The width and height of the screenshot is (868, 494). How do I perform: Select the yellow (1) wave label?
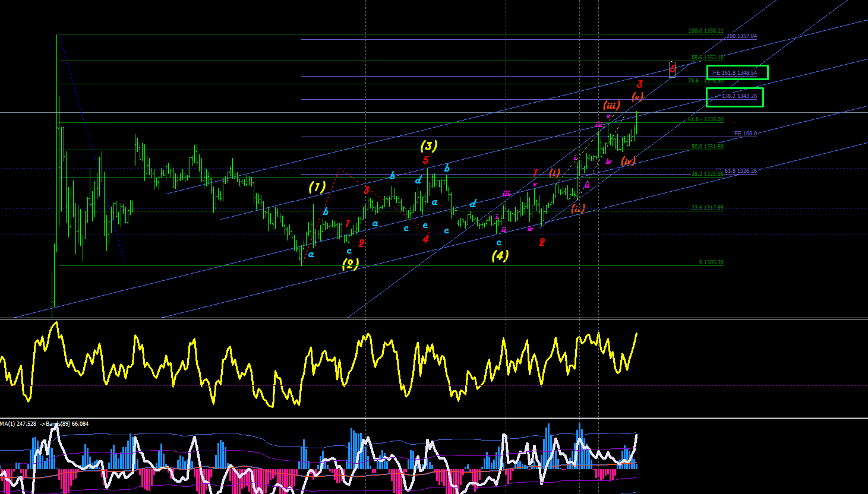coord(317,187)
